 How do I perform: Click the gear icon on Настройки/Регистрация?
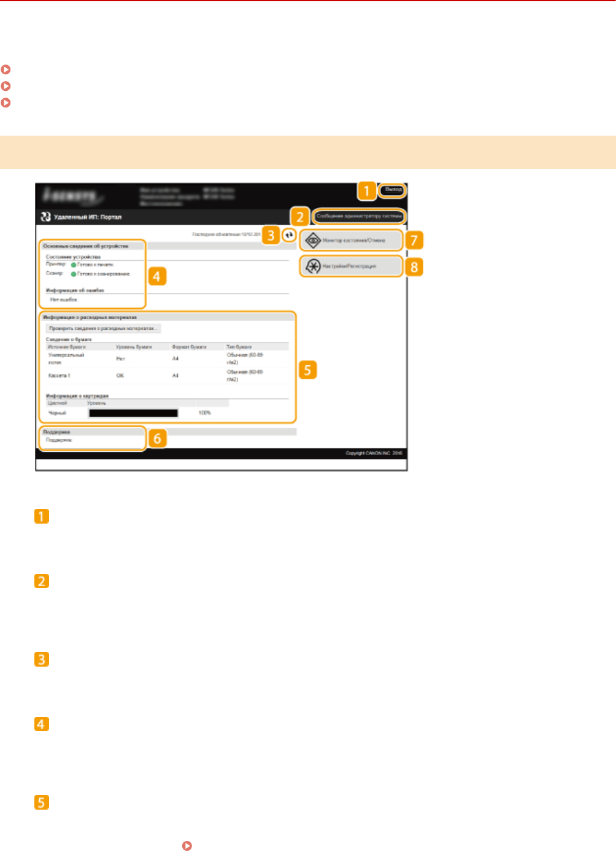click(x=313, y=266)
